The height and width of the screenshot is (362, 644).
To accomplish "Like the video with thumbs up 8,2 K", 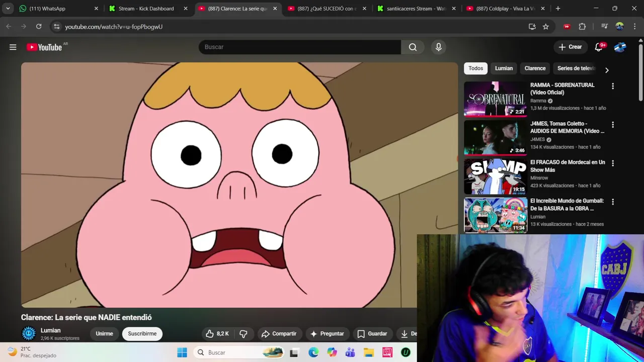I will (x=217, y=333).
